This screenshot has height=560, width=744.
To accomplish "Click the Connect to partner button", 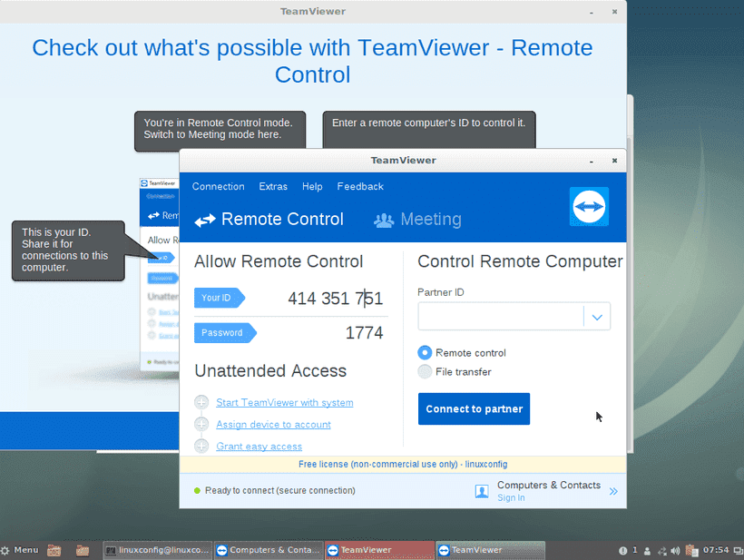I will tap(474, 408).
